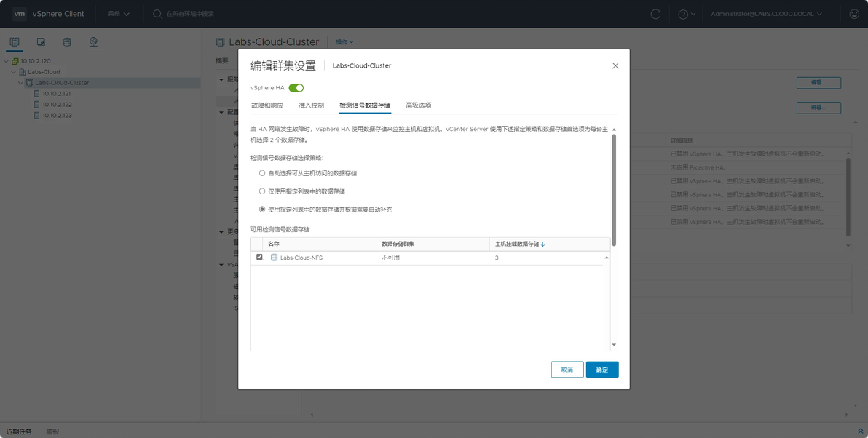Open the help question mark menu
Screen dimensions: 868x438
pyautogui.click(x=687, y=14)
